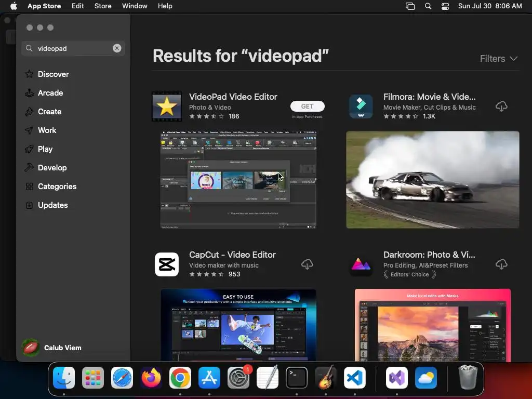Viewport: 532px width, 399px height.
Task: Click the videopad search field
Action: tap(73, 48)
